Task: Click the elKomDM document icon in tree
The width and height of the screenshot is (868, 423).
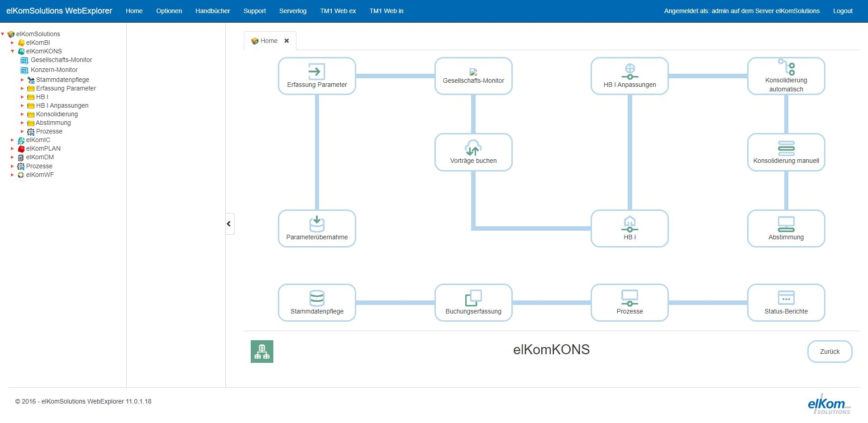Action: coord(21,157)
